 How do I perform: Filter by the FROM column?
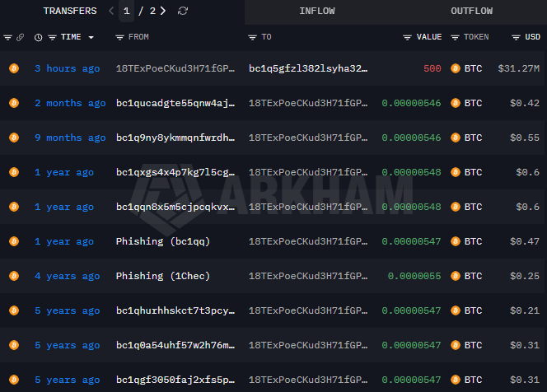[119, 37]
